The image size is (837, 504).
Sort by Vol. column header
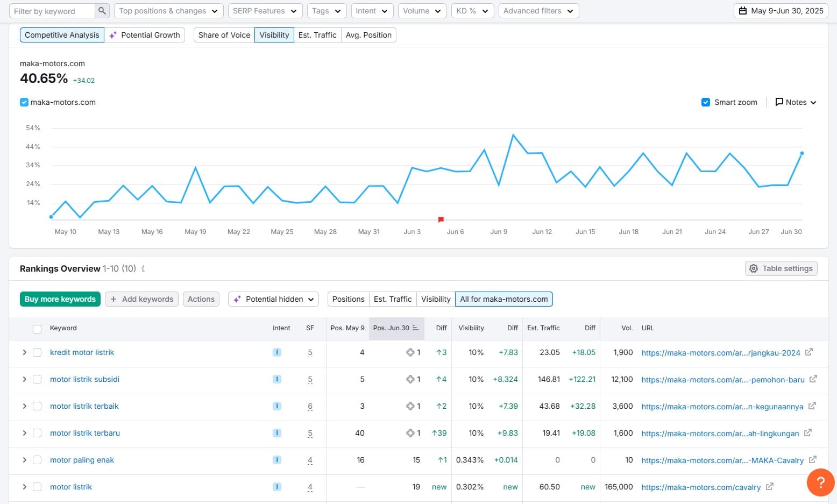coord(627,328)
